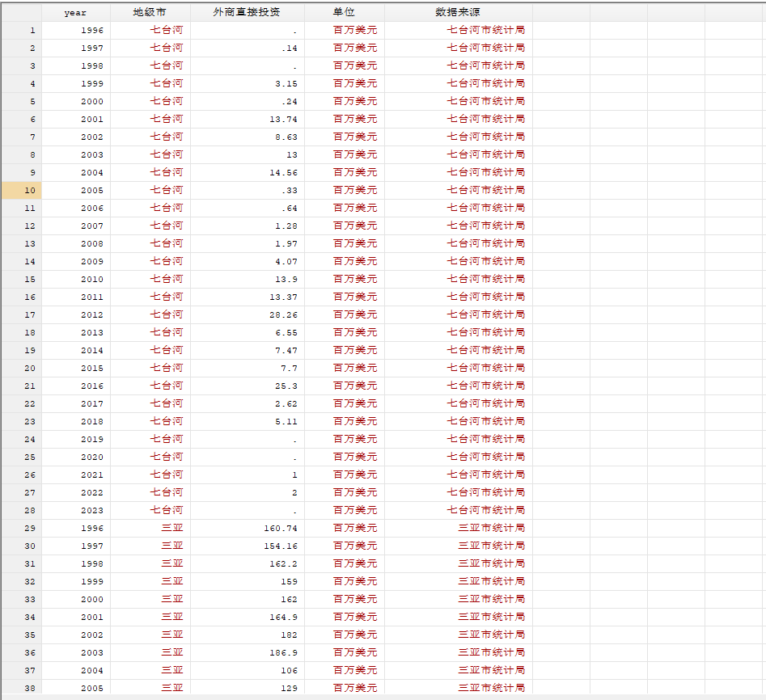
Task: Select the 数据来源 column header
Action: 459,13
